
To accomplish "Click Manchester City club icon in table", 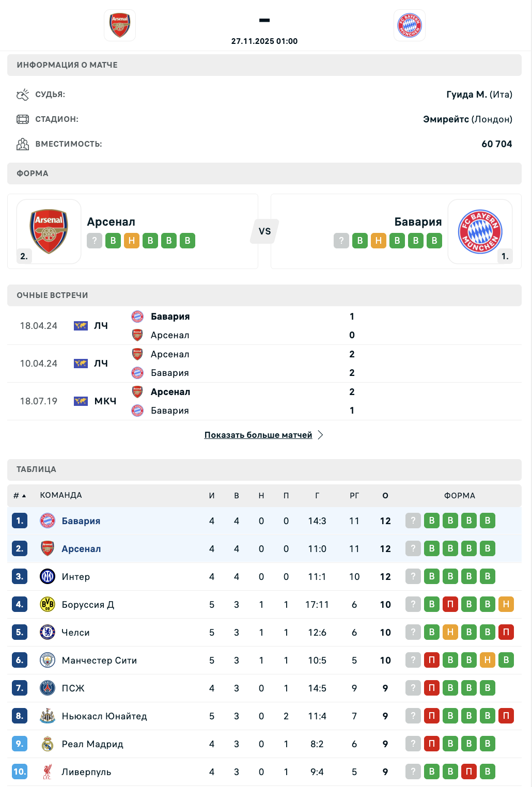I will point(48,660).
